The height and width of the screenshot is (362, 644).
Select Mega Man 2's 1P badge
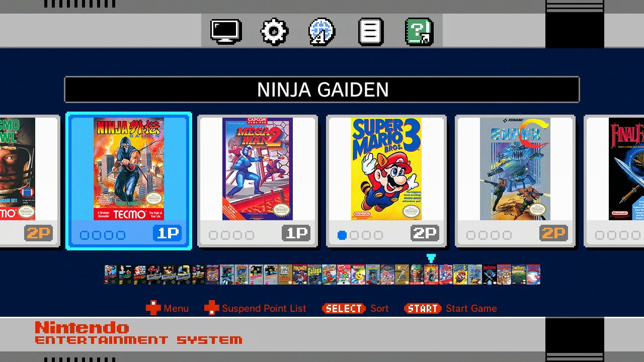click(x=296, y=233)
